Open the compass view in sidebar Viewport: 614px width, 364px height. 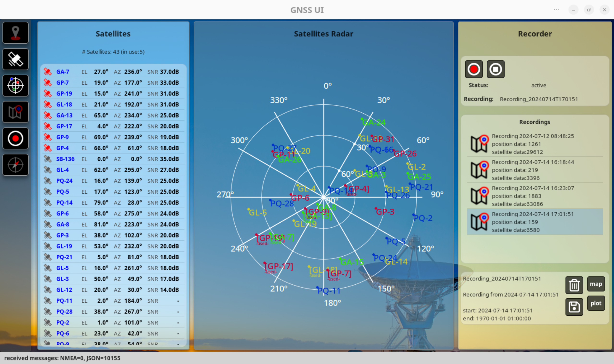[x=15, y=165]
